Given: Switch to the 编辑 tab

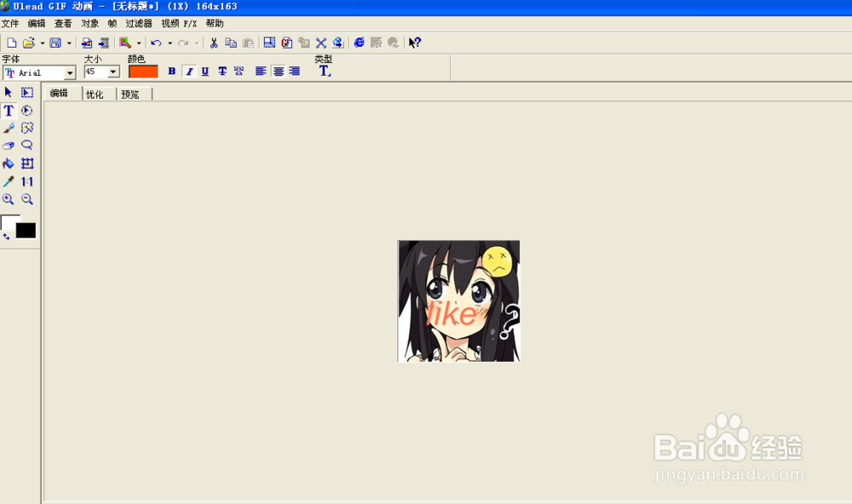Looking at the screenshot, I should 59,93.
